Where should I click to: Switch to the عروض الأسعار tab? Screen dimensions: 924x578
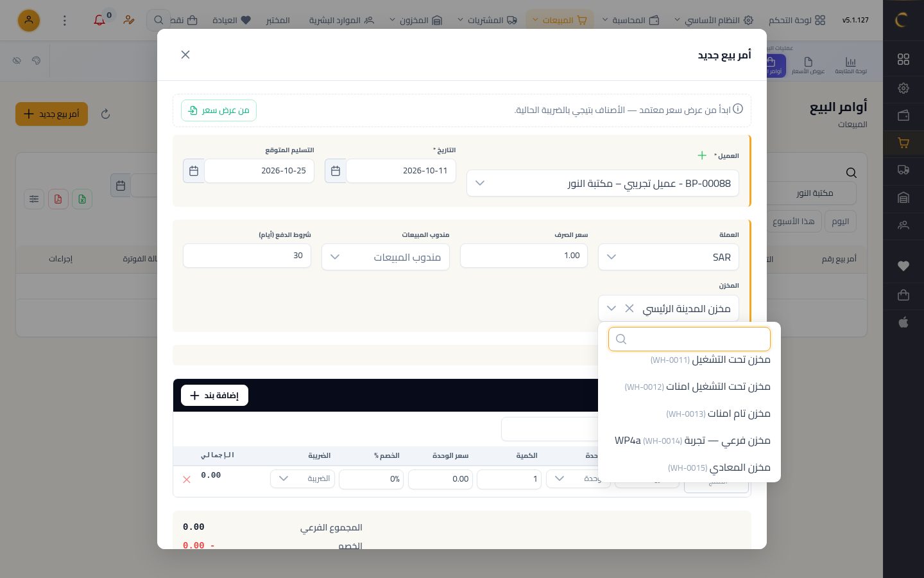tap(809, 66)
